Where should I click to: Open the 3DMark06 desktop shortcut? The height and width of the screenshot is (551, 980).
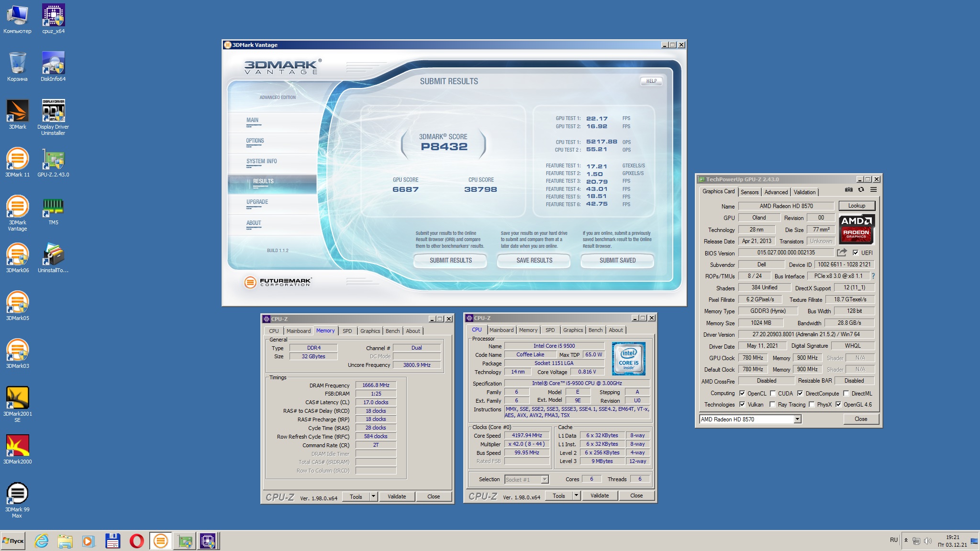coord(17,258)
